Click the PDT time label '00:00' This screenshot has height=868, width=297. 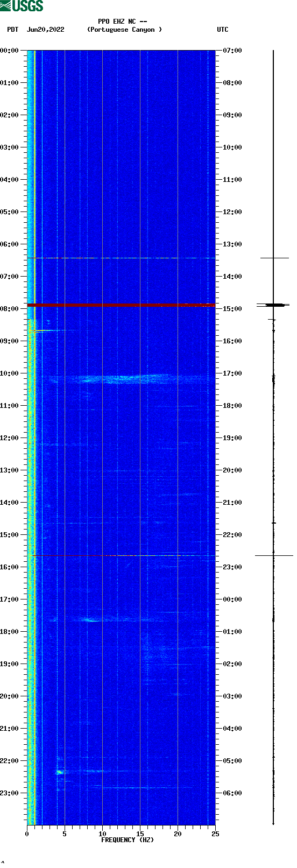point(9,51)
